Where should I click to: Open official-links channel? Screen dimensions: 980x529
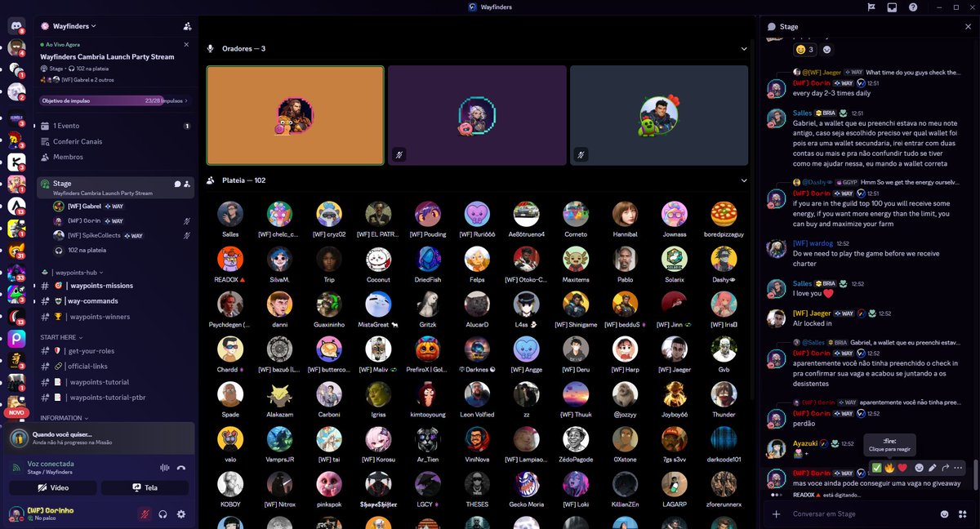tap(115, 367)
